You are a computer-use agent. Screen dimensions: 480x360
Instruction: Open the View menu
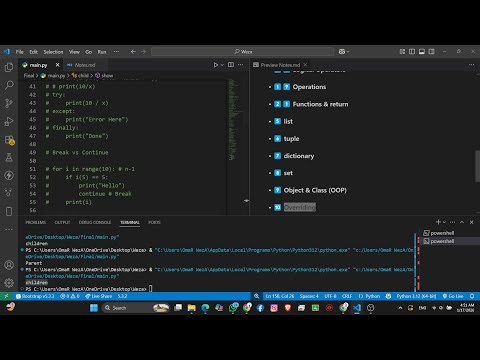coord(74,52)
